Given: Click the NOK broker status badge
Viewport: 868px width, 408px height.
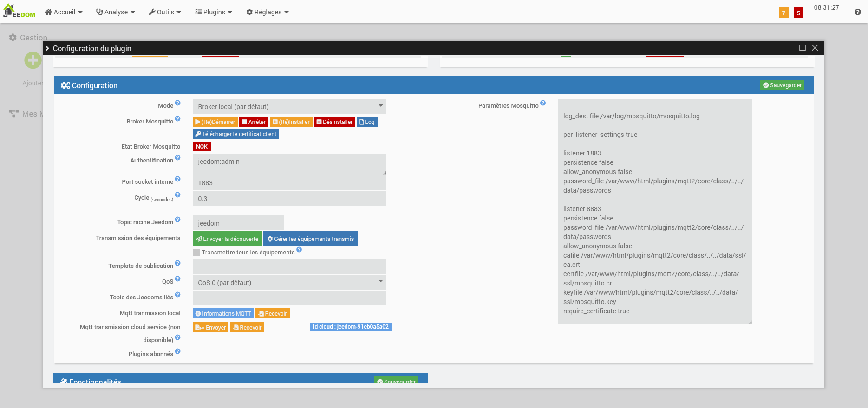Looking at the screenshot, I should point(202,147).
